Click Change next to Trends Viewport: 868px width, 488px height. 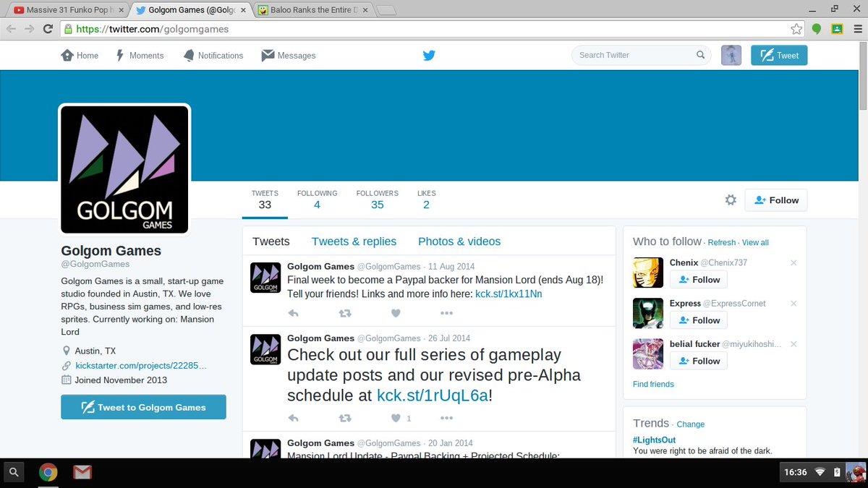click(x=690, y=424)
